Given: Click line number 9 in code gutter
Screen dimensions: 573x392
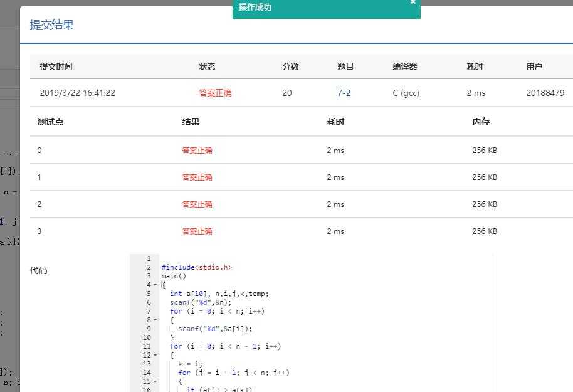Looking at the screenshot, I should coord(149,329).
